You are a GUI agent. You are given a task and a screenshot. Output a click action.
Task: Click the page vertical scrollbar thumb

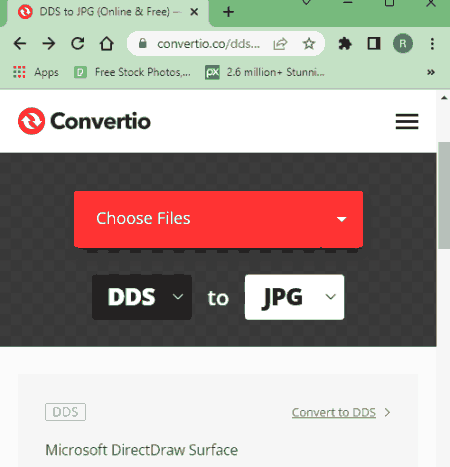pyautogui.click(x=444, y=195)
